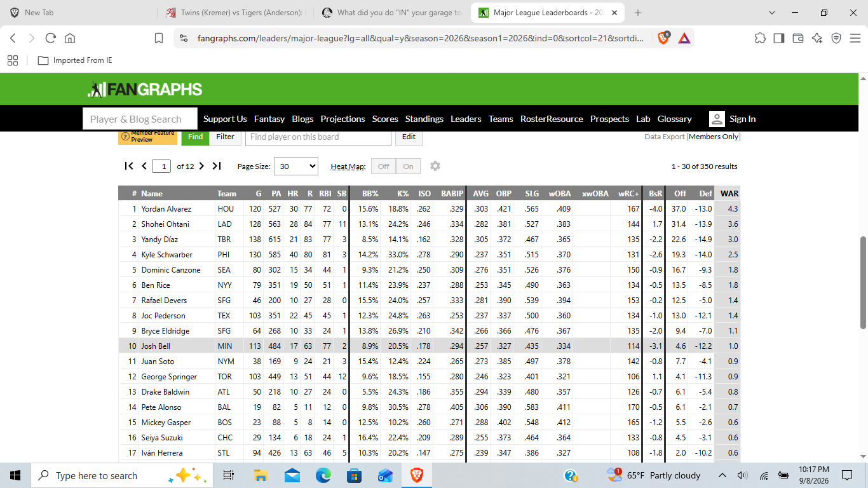868x488 pixels.
Task: Open the Mail app on taskbar
Action: [292, 475]
